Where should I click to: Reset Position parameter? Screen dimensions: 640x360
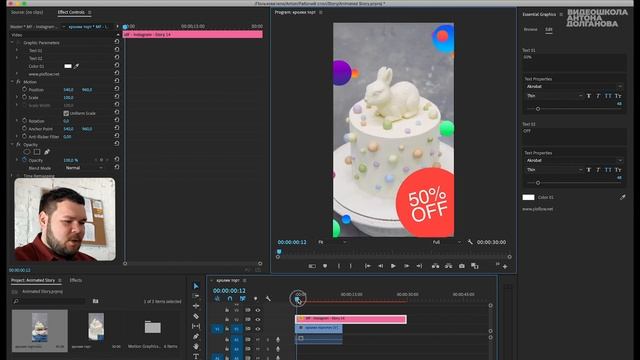pos(117,89)
